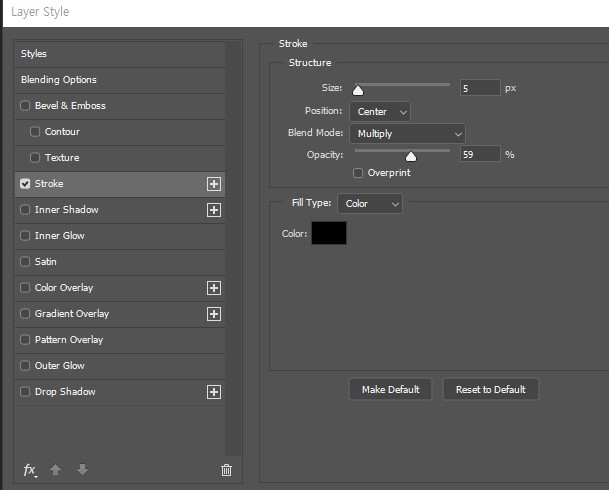Screen dimensions: 609x490
Task: Click the Opacity slider handle
Action: (x=411, y=157)
